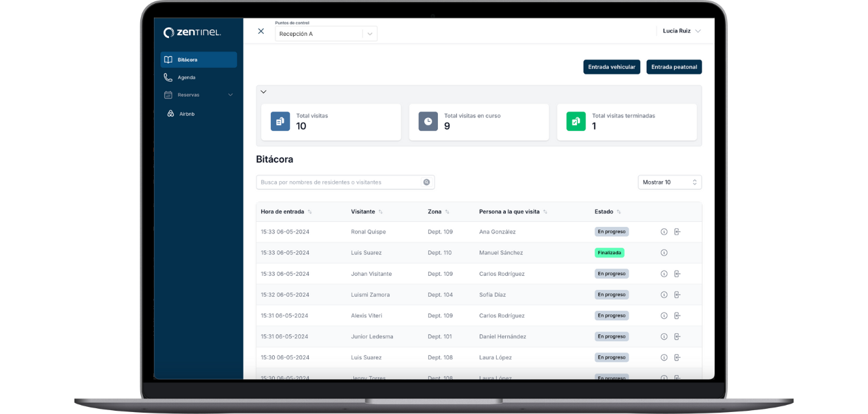The image size is (868, 414).
Task: Click the exit icon in Ronal Quispe's row
Action: (677, 231)
